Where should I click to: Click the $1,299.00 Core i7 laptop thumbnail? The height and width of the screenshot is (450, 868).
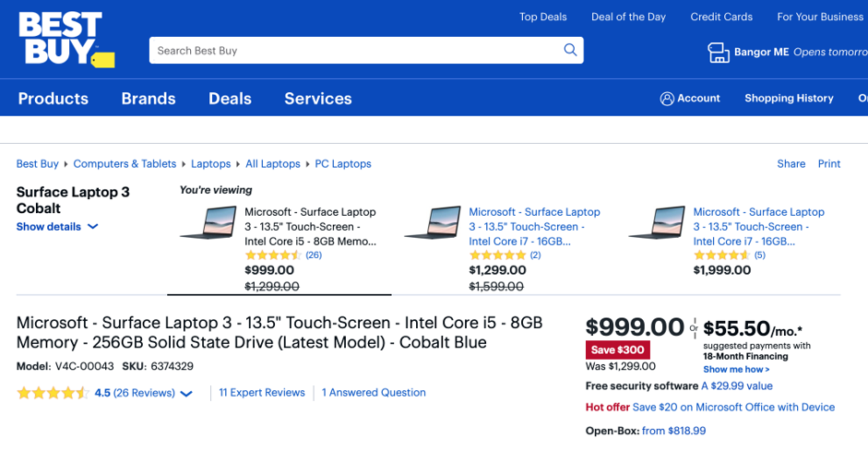pos(433,224)
